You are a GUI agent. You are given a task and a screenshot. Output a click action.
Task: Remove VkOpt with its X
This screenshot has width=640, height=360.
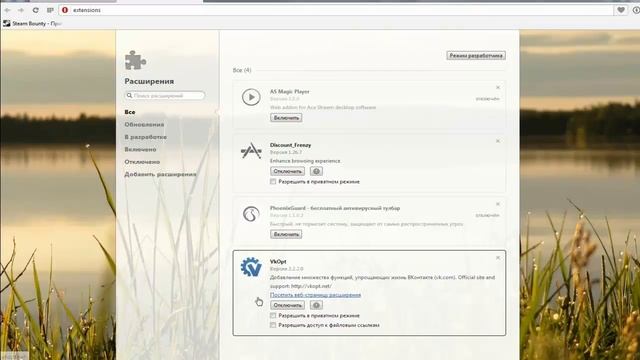click(x=498, y=258)
